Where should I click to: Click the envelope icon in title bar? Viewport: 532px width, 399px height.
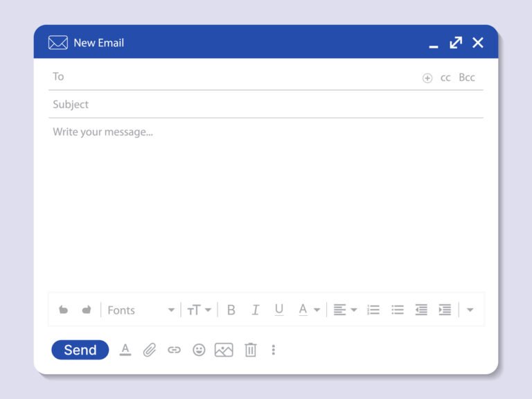click(x=58, y=43)
